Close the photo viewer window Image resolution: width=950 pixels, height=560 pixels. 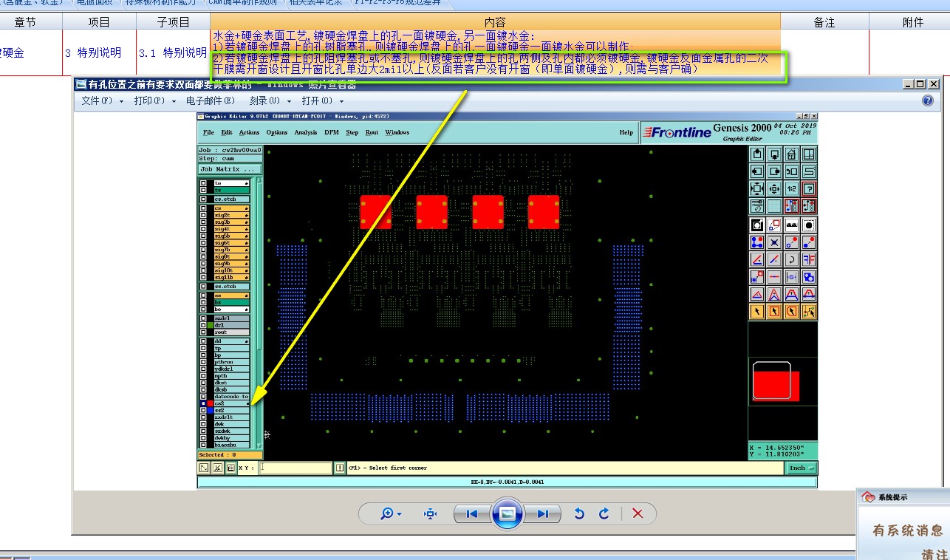(x=934, y=84)
